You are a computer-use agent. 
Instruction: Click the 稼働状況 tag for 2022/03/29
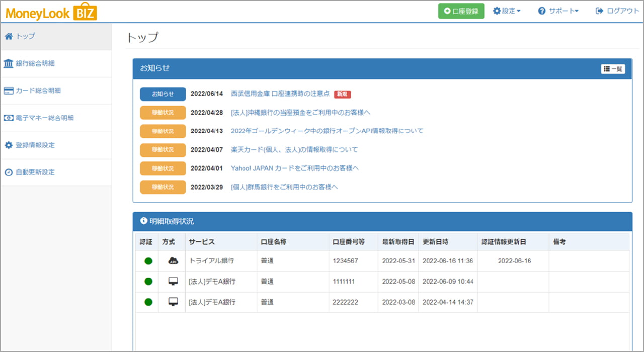click(163, 187)
